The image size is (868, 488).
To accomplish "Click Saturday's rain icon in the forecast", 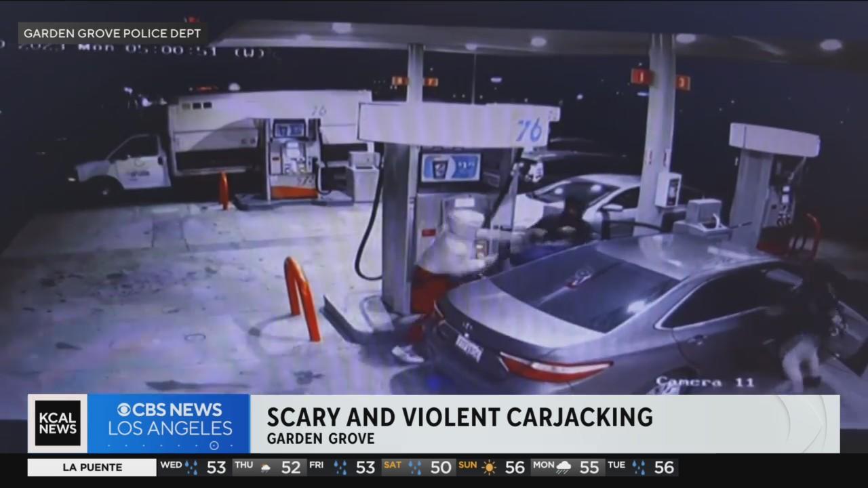I will 415,467.
